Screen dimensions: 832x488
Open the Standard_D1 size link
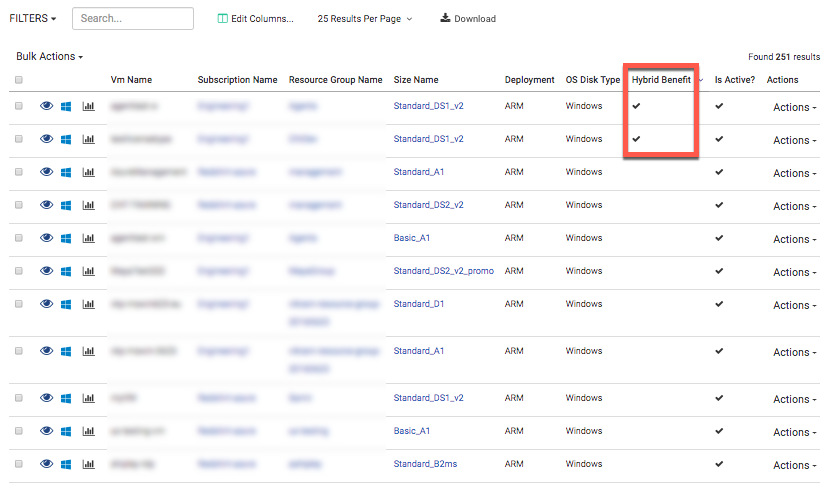419,303
